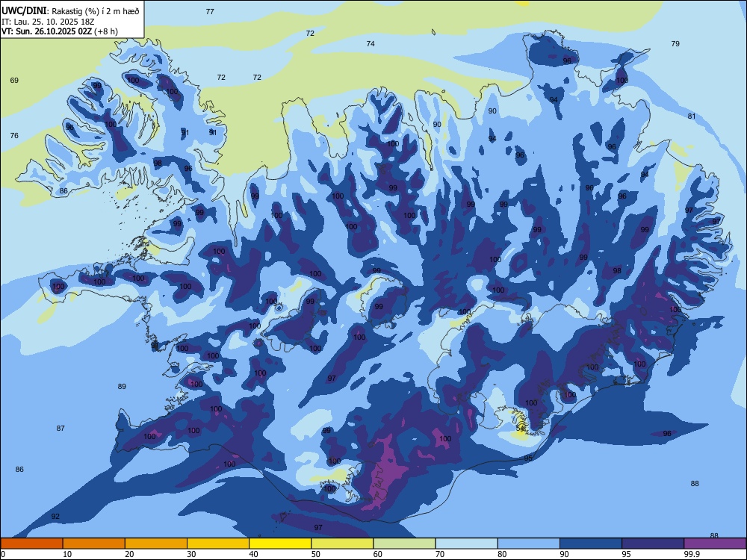Click the humidity value 74 on the map

click(371, 43)
